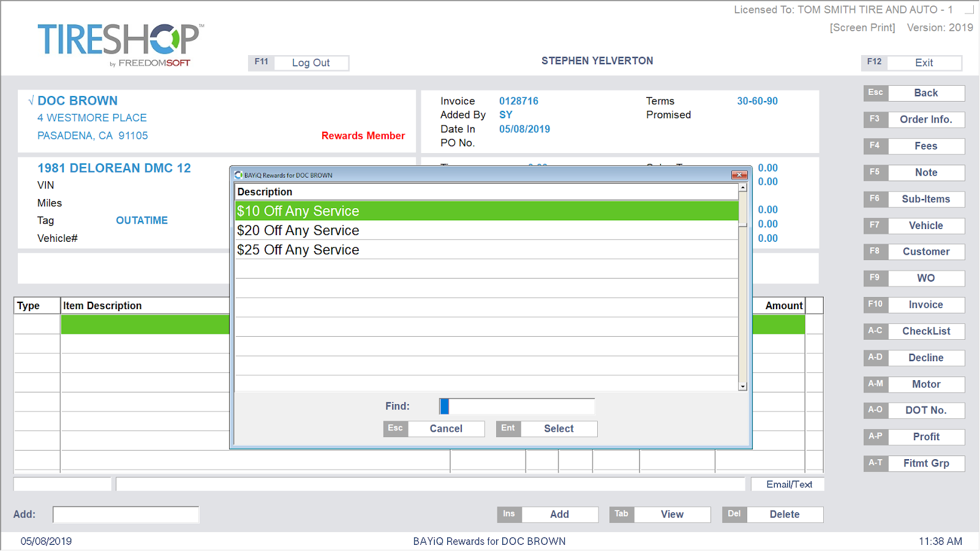The height and width of the screenshot is (551, 980).
Task: Click the F12 key label
Action: (875, 62)
